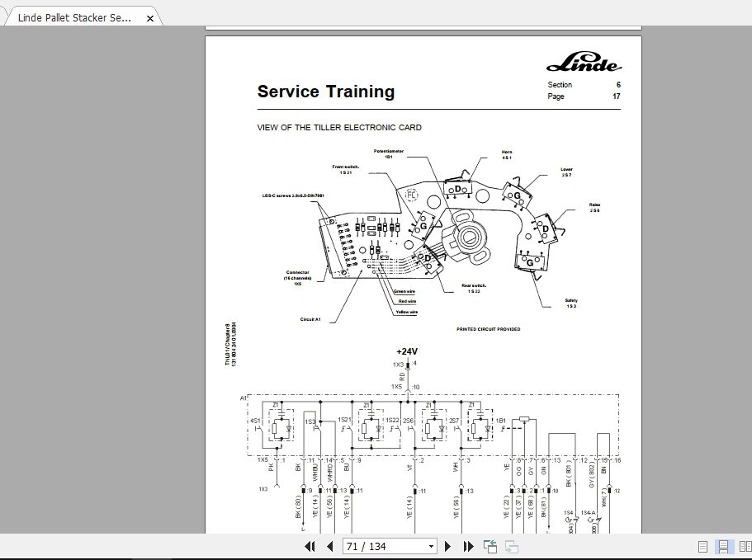
Task: Switch to single page layout icon
Action: (x=702, y=546)
